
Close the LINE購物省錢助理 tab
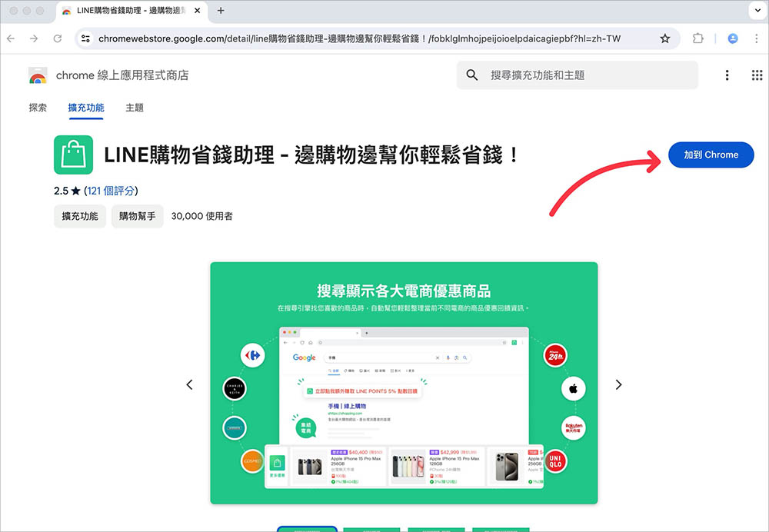pos(197,10)
